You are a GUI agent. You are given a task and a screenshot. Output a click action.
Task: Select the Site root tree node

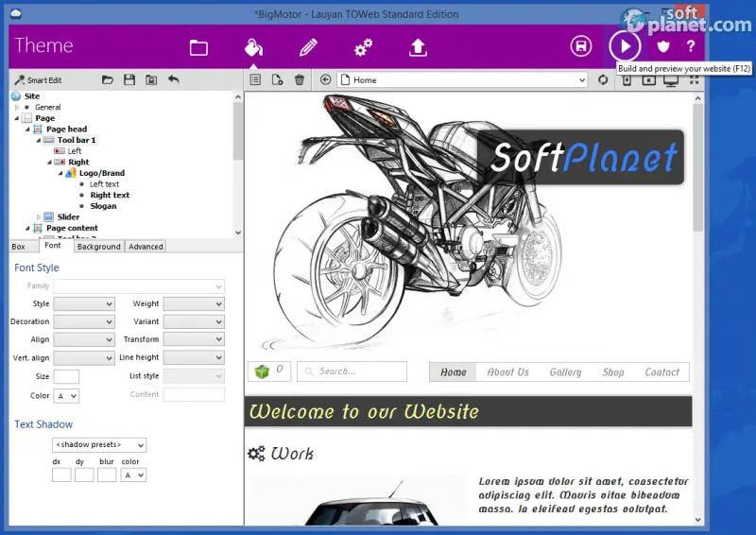click(x=32, y=96)
